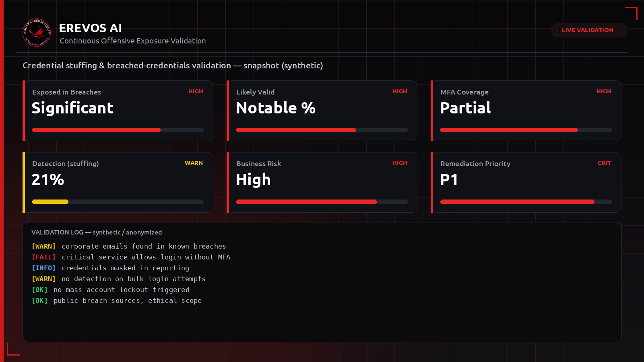
Task: Click the Credential stuffing snapshot heading
Action: 173,66
